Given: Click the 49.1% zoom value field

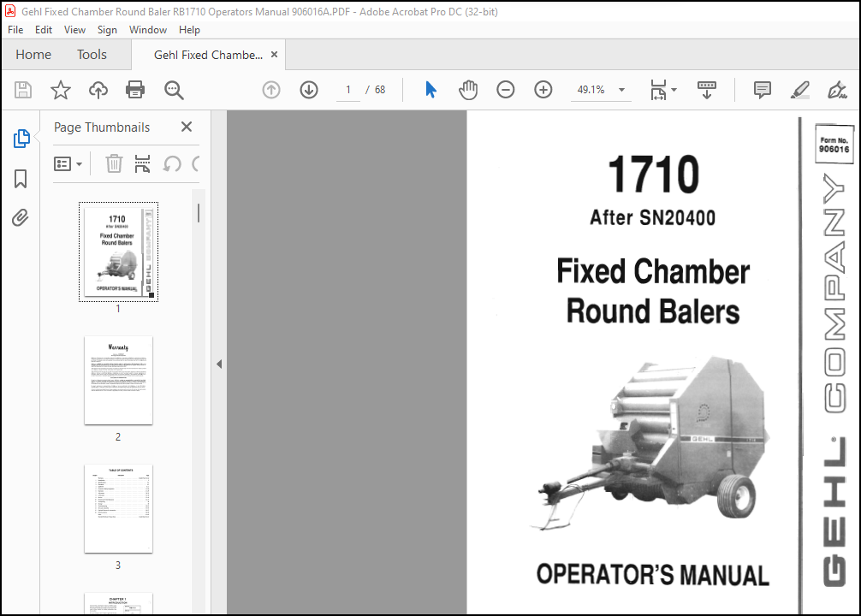Looking at the screenshot, I should tap(591, 90).
